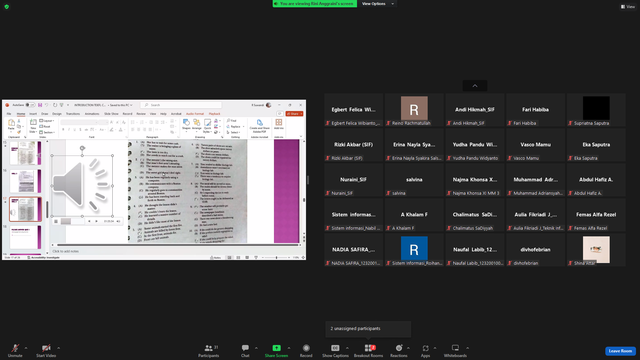Click the Share button in PowerPoint
The image size is (640, 360).
pyautogui.click(x=294, y=114)
